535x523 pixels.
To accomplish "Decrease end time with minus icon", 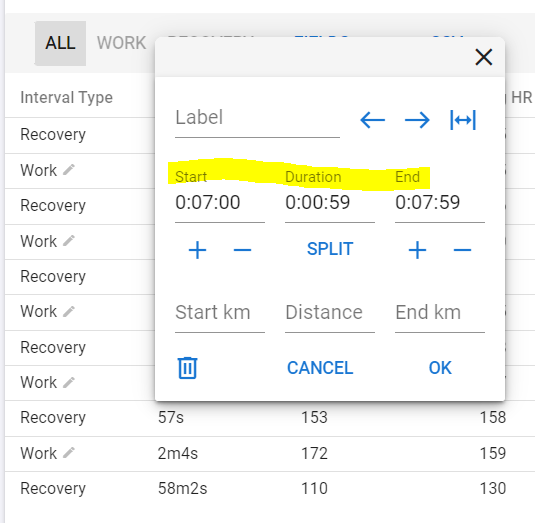I will click(x=462, y=250).
